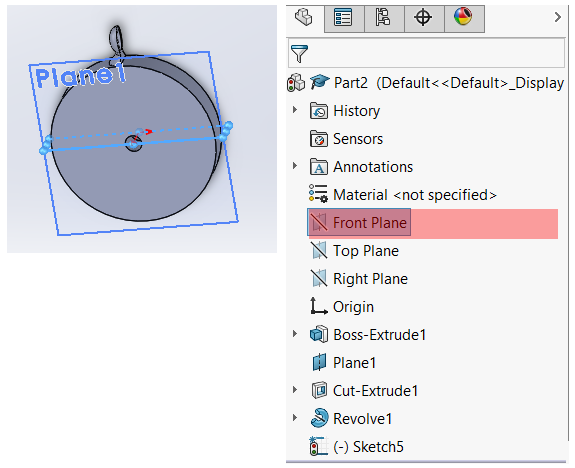Open the ConfigurationManager tab
Image resolution: width=575 pixels, height=468 pixels.
point(384,18)
